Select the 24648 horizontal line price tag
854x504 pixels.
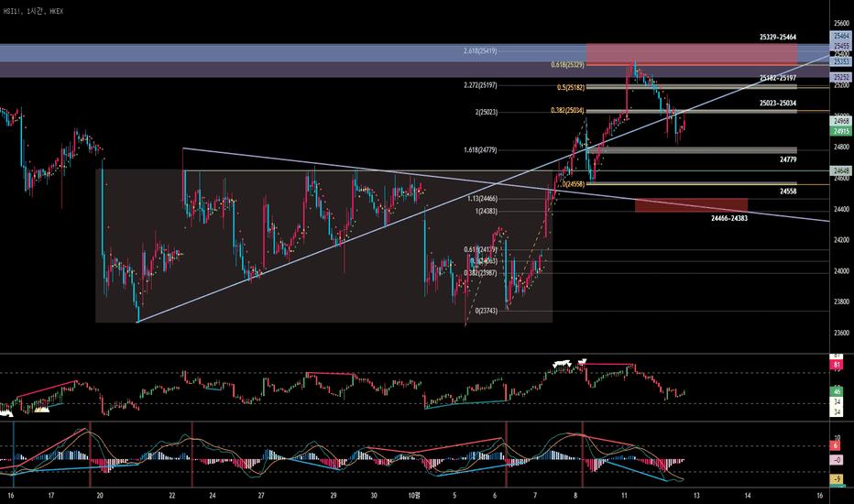841,170
